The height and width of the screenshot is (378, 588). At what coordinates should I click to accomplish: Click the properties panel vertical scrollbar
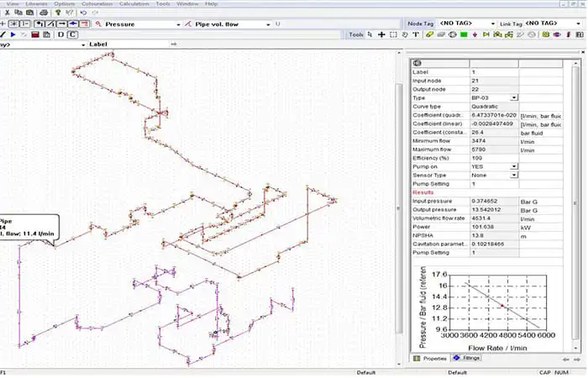click(575, 202)
